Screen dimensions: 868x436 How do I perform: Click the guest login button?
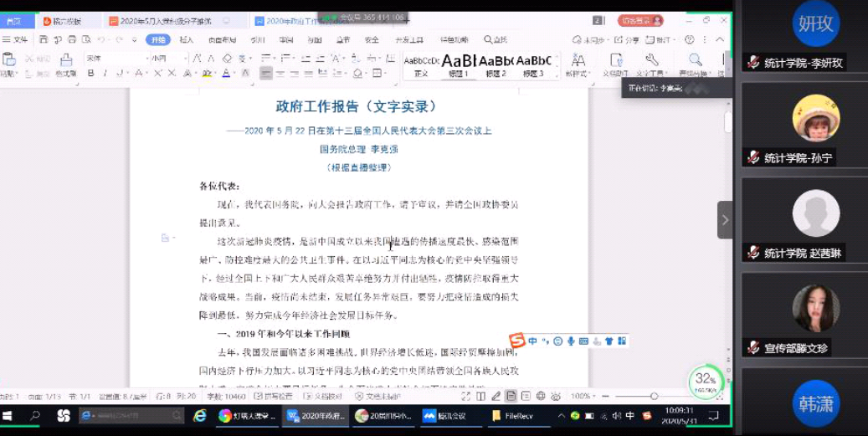pos(640,20)
